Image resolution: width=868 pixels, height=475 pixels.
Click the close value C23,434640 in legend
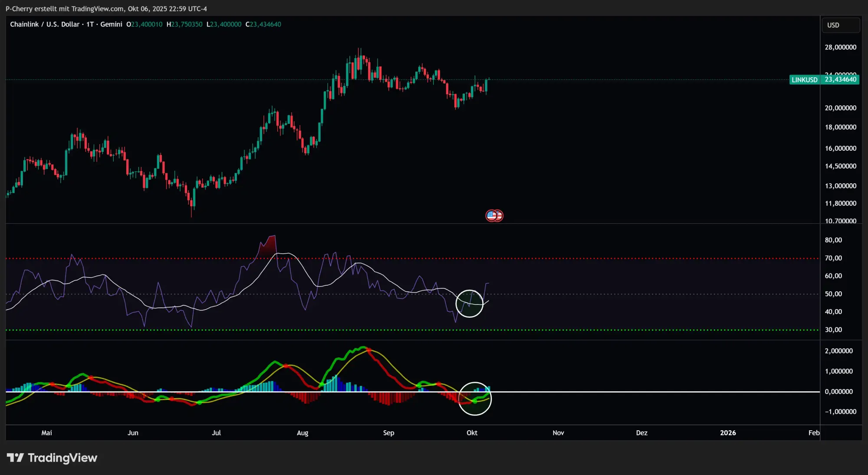pos(263,24)
